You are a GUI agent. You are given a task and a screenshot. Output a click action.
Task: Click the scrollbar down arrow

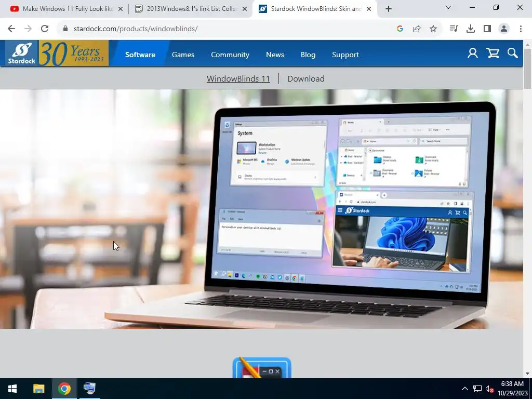(528, 374)
